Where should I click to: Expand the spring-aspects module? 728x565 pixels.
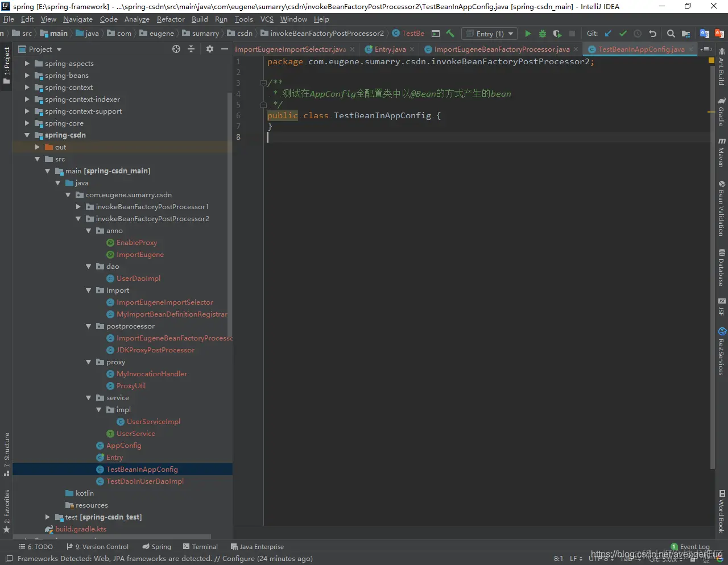pyautogui.click(x=27, y=63)
